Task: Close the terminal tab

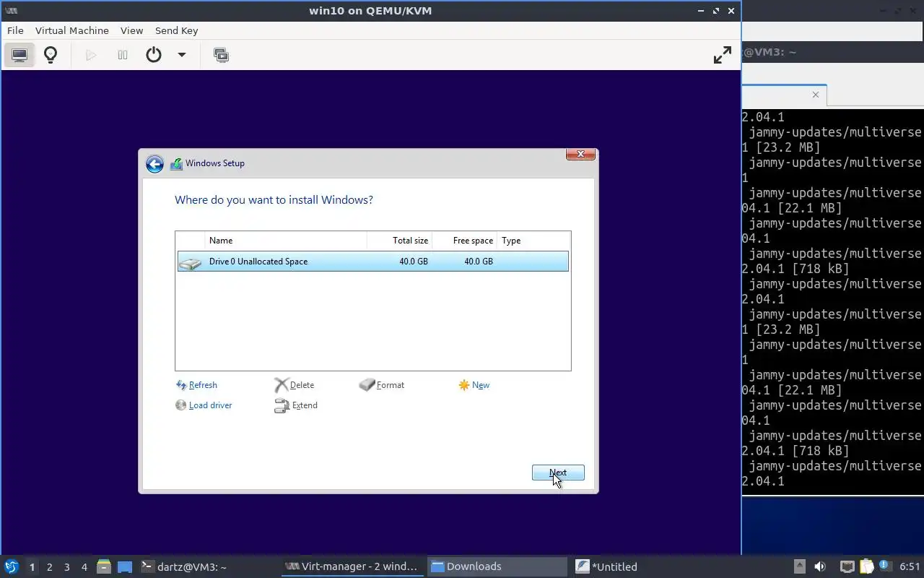Action: click(x=816, y=95)
